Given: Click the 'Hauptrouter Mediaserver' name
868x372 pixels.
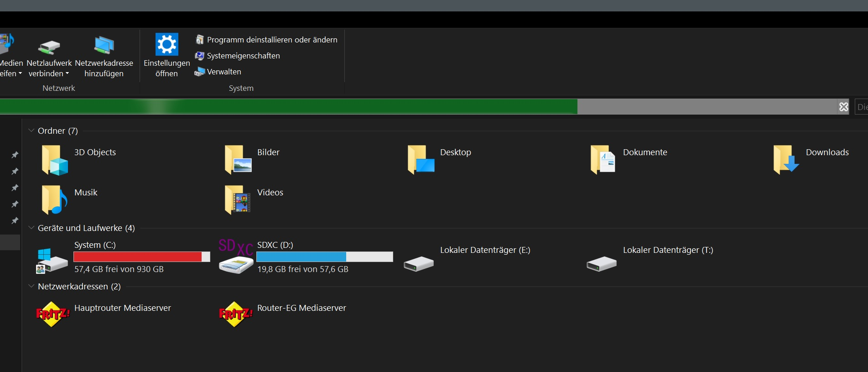Looking at the screenshot, I should (123, 308).
